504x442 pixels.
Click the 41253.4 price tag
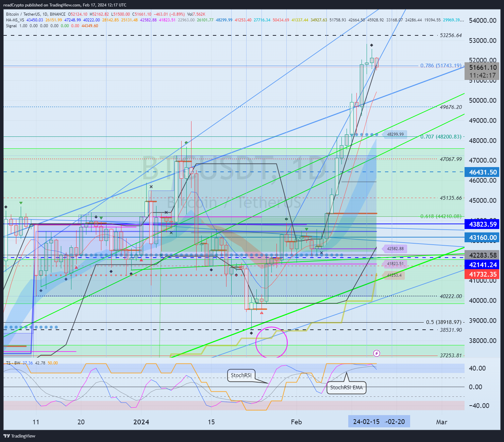click(394, 275)
